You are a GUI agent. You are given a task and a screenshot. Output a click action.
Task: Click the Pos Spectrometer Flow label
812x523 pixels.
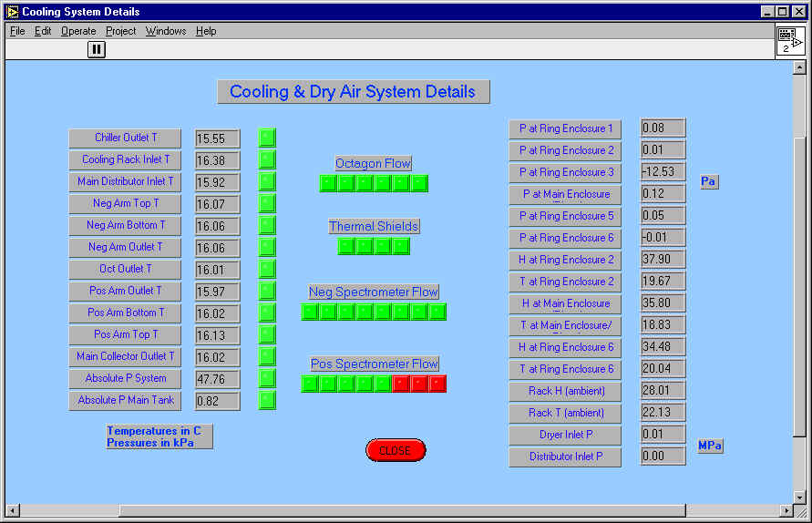374,364
